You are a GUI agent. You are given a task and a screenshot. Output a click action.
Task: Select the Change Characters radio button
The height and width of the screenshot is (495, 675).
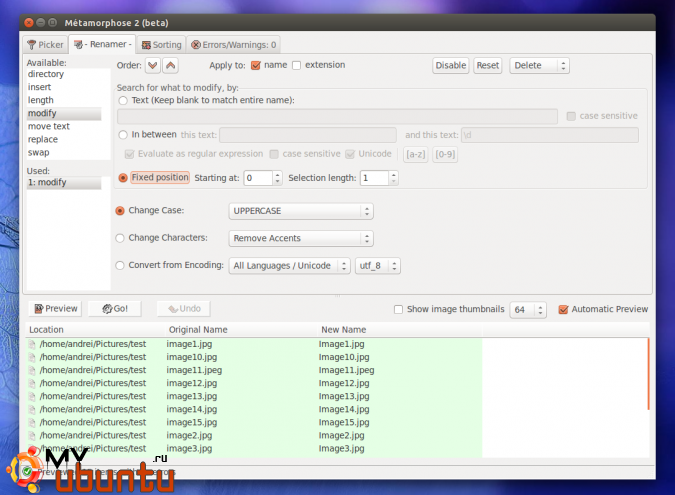(121, 238)
